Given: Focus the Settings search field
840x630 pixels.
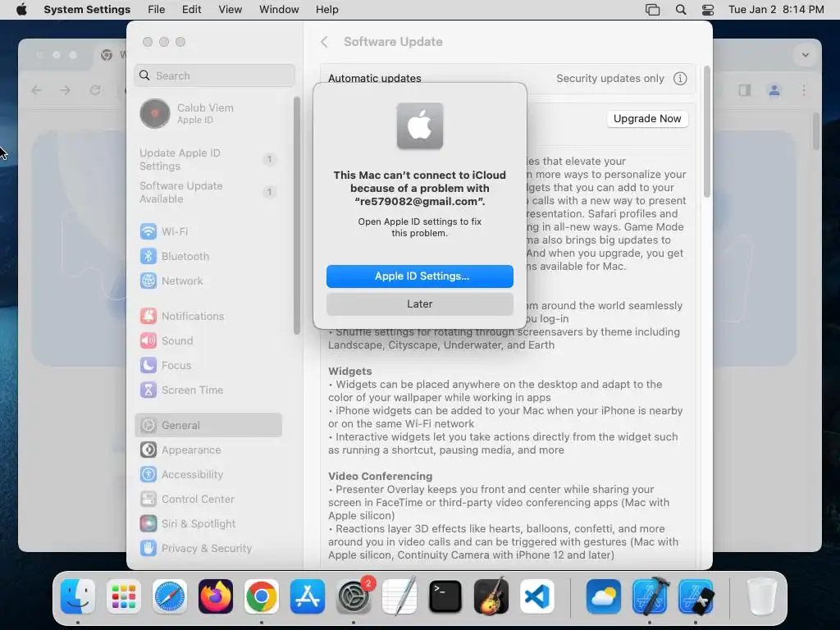Looking at the screenshot, I should coord(214,75).
